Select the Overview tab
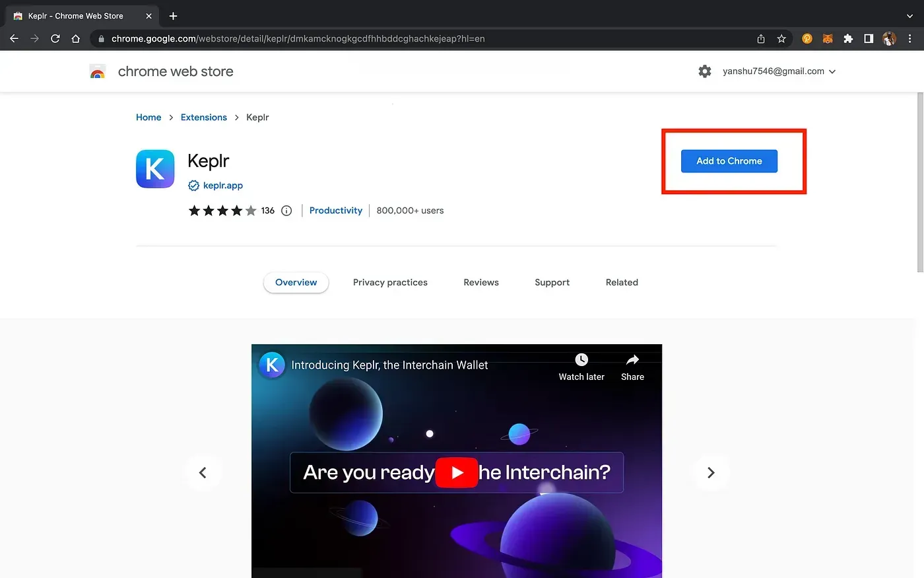Screen dimensions: 924x578 click(x=296, y=283)
